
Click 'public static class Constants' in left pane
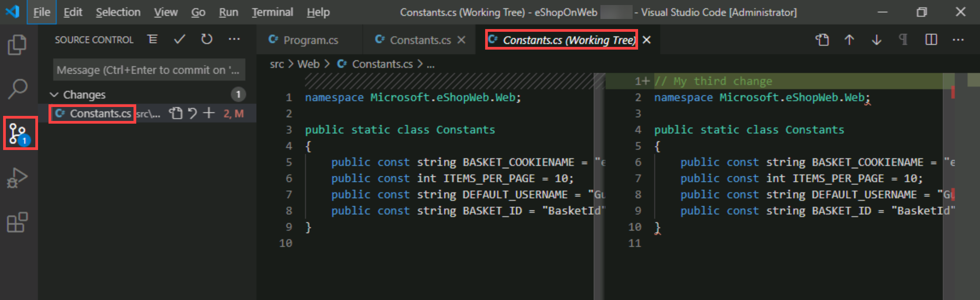(400, 130)
